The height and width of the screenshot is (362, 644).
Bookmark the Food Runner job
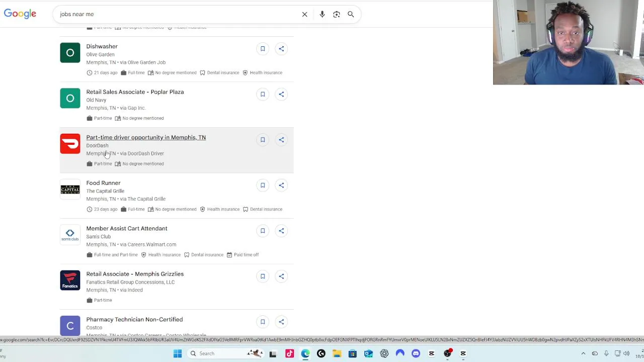click(263, 185)
